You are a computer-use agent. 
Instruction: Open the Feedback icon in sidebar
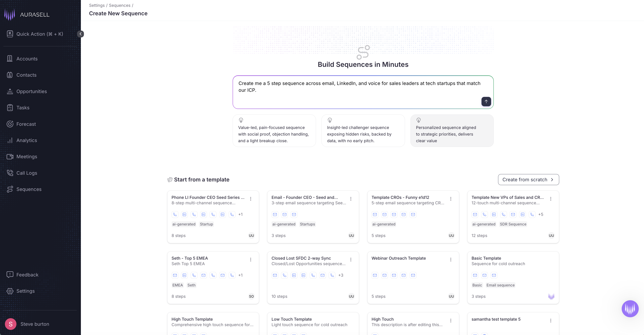[10, 275]
